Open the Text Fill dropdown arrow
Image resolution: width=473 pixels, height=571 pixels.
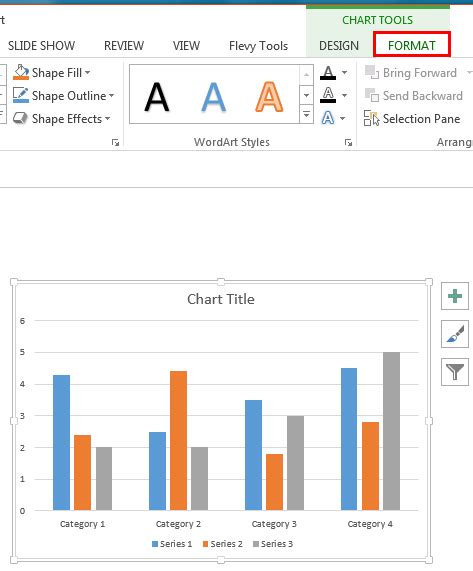point(344,73)
